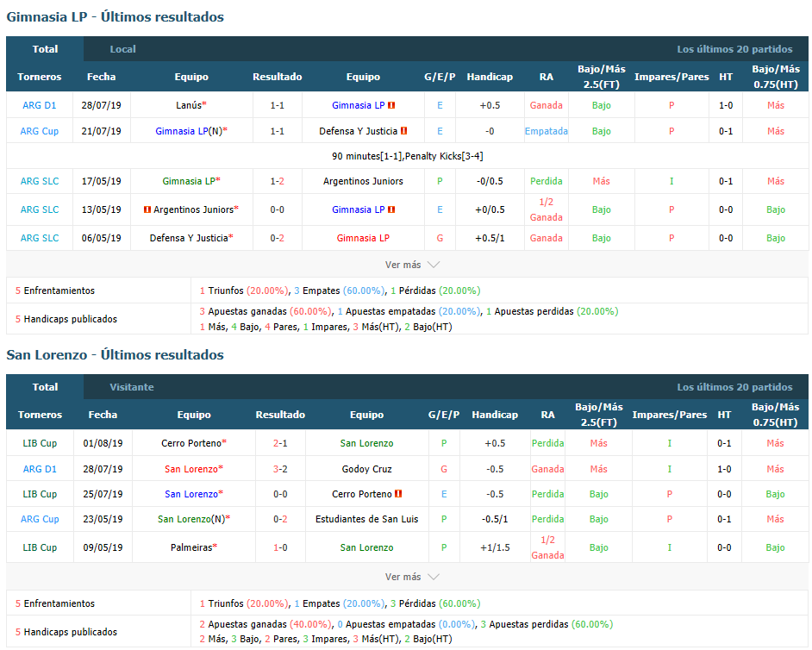This screenshot has height=650, width=812.
Task: Click '2 Apuestas ganadas (40.00%)' summary text
Action: pos(265,624)
